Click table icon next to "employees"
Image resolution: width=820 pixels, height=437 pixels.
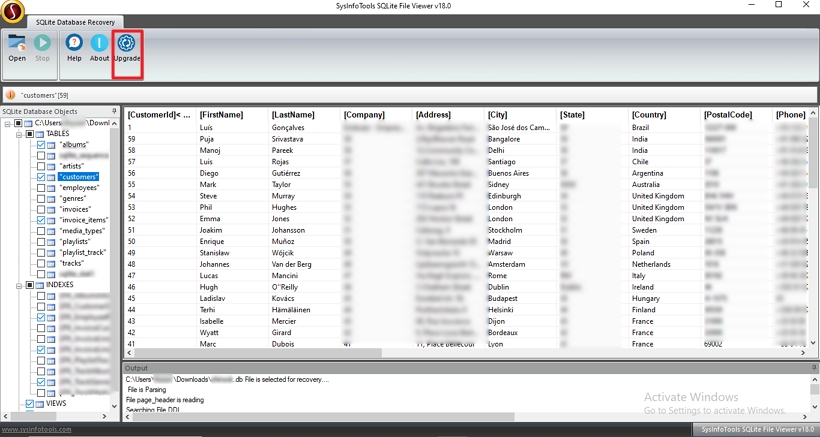[51, 188]
